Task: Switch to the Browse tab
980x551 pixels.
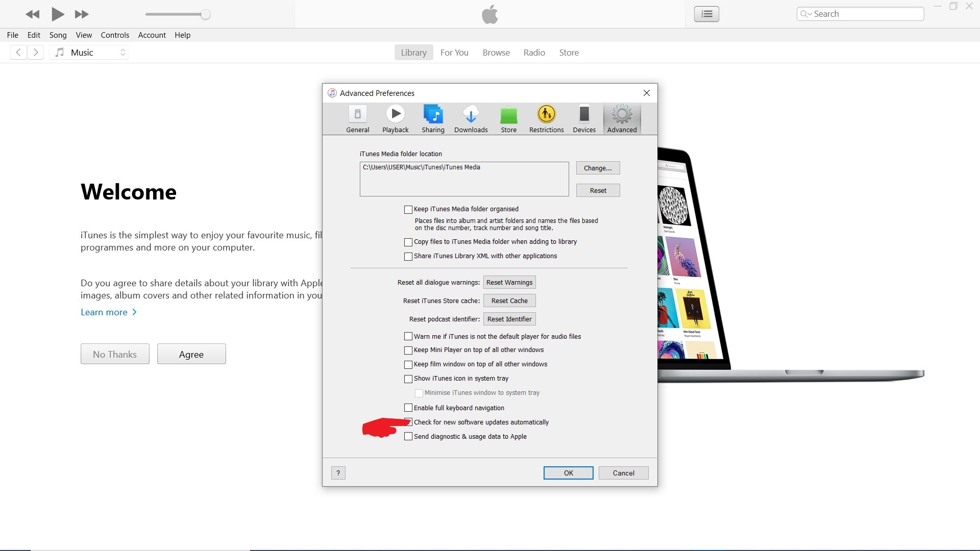Action: click(x=496, y=53)
